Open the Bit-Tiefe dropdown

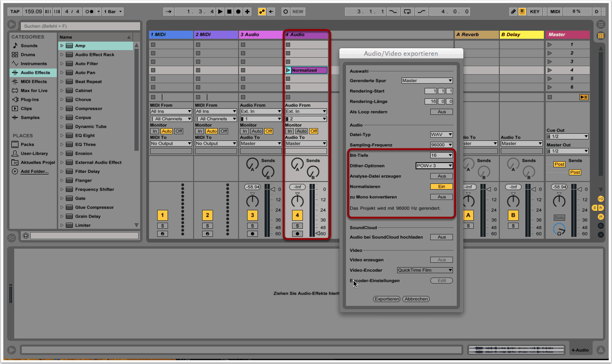click(441, 156)
